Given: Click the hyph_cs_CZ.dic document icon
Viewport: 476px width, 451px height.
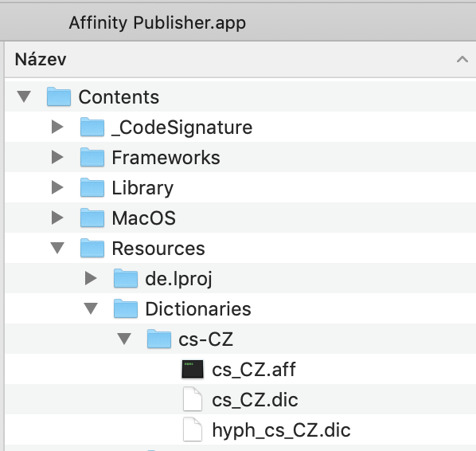Looking at the screenshot, I should [193, 429].
